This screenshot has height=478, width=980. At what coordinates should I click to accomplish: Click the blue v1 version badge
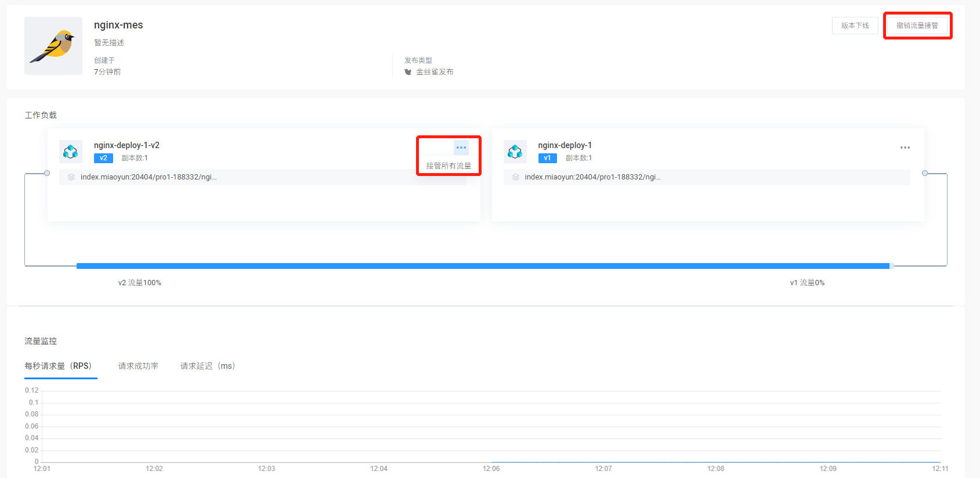click(547, 158)
